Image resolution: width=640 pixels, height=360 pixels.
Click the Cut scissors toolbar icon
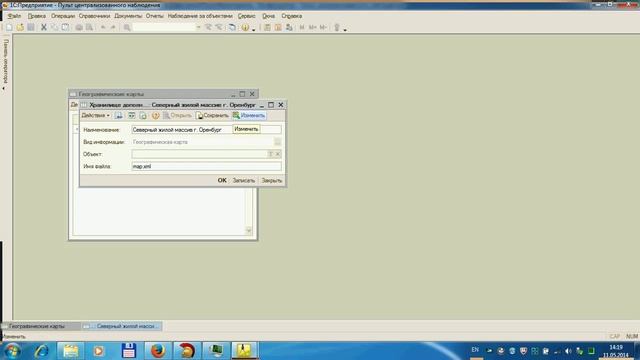pyautogui.click(x=44, y=27)
